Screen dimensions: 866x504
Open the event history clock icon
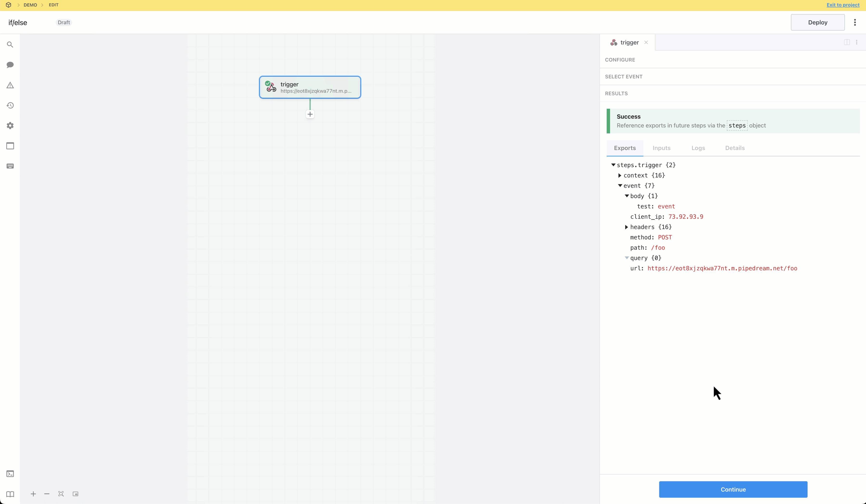point(10,106)
